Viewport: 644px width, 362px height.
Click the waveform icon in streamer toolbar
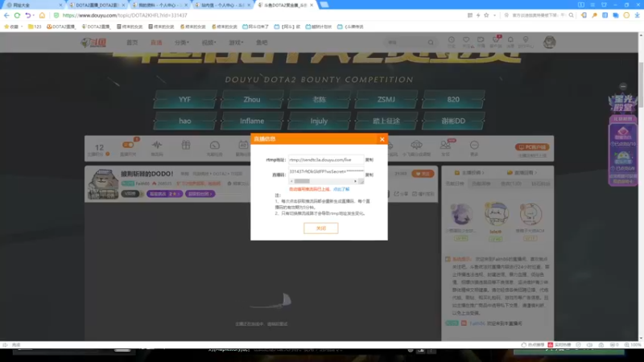[157, 145]
